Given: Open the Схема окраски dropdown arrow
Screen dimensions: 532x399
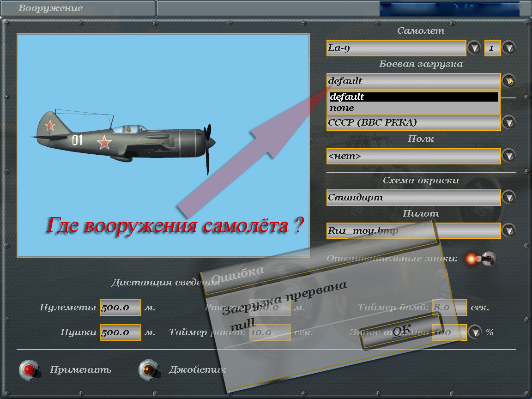Looking at the screenshot, I should coord(509,198).
